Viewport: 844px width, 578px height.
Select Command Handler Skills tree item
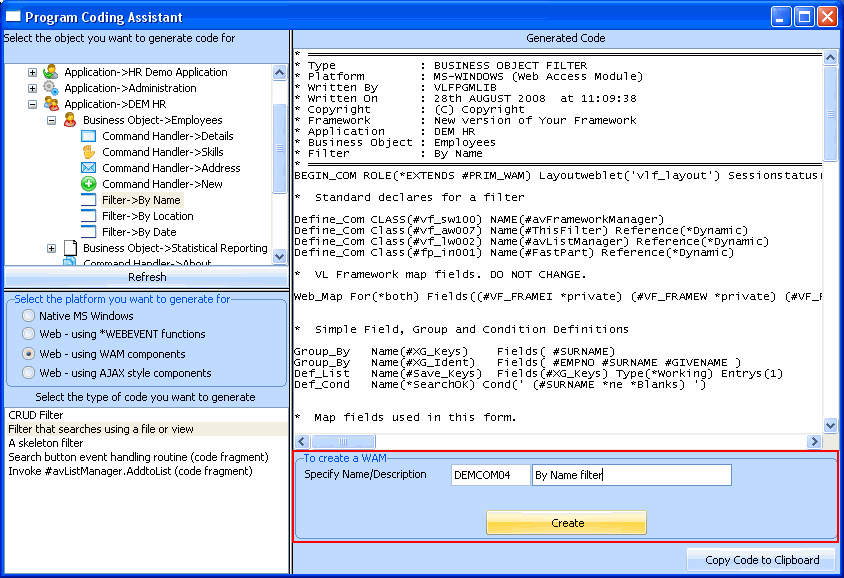163,152
